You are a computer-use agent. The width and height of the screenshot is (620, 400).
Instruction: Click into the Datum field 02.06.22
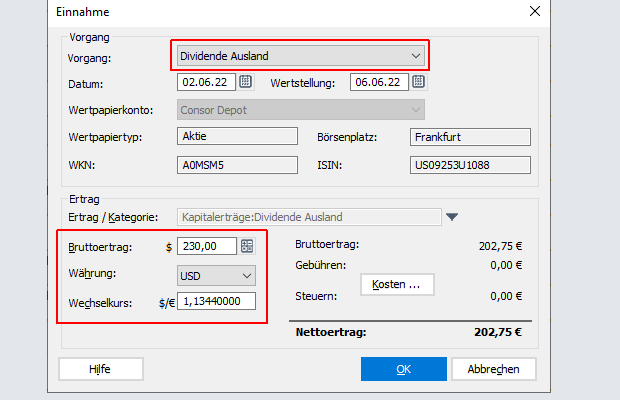[206, 82]
